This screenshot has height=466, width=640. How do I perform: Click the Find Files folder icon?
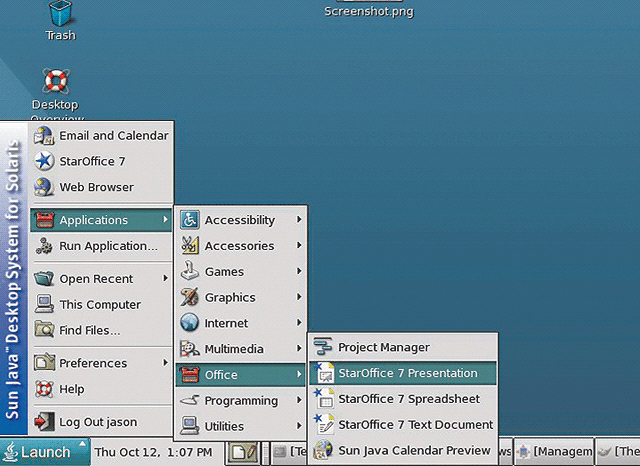(44, 330)
